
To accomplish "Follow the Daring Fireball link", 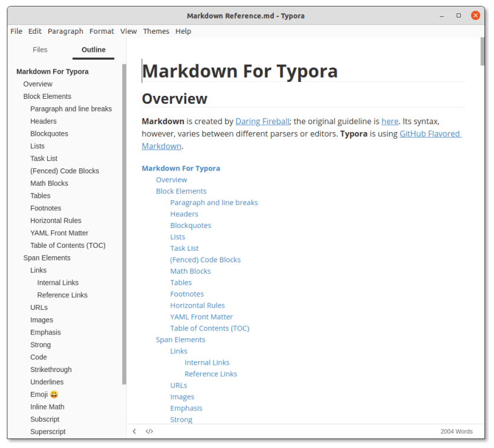I will click(262, 121).
